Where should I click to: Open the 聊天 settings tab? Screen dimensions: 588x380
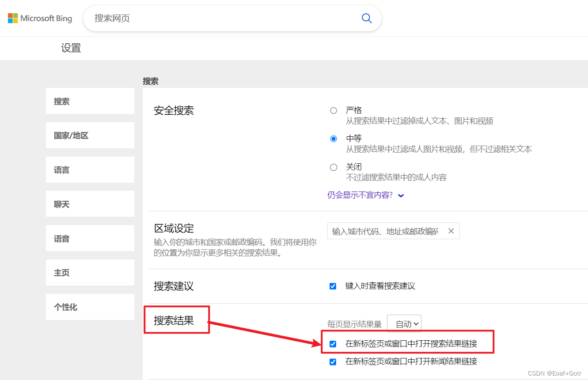(x=90, y=204)
